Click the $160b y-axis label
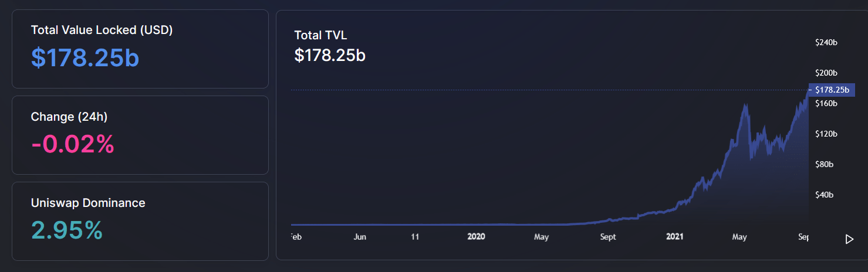This screenshot has height=272, width=868. 826,103
